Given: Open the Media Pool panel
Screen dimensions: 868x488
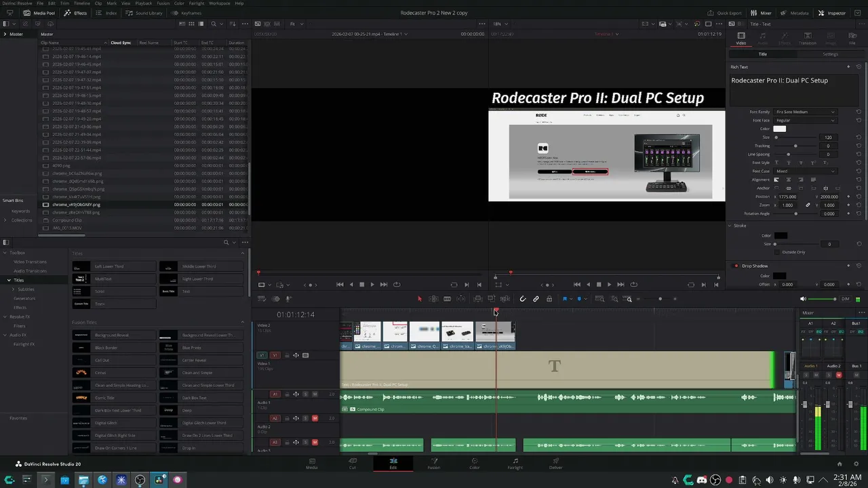Looking at the screenshot, I should (39, 13).
